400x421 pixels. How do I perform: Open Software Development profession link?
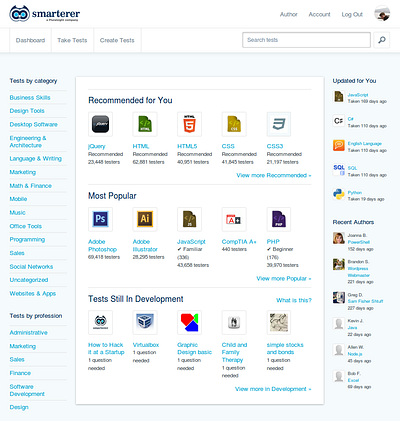pyautogui.click(x=27, y=390)
